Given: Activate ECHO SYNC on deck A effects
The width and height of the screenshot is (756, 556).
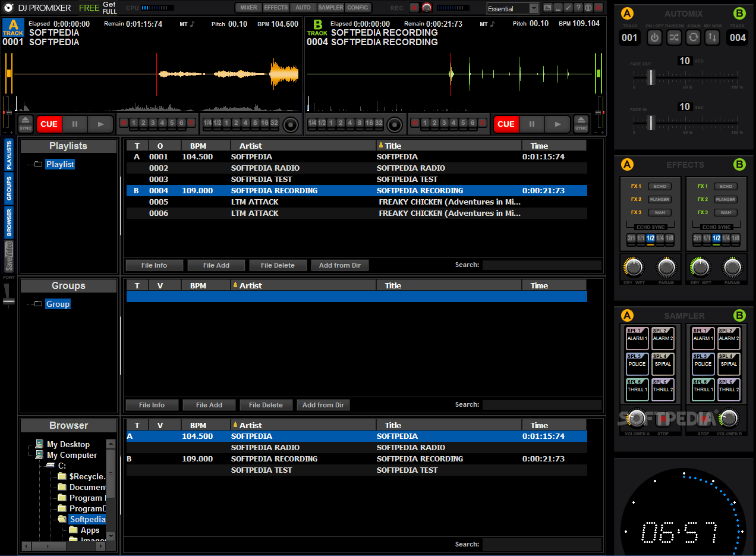Looking at the screenshot, I should [x=650, y=227].
